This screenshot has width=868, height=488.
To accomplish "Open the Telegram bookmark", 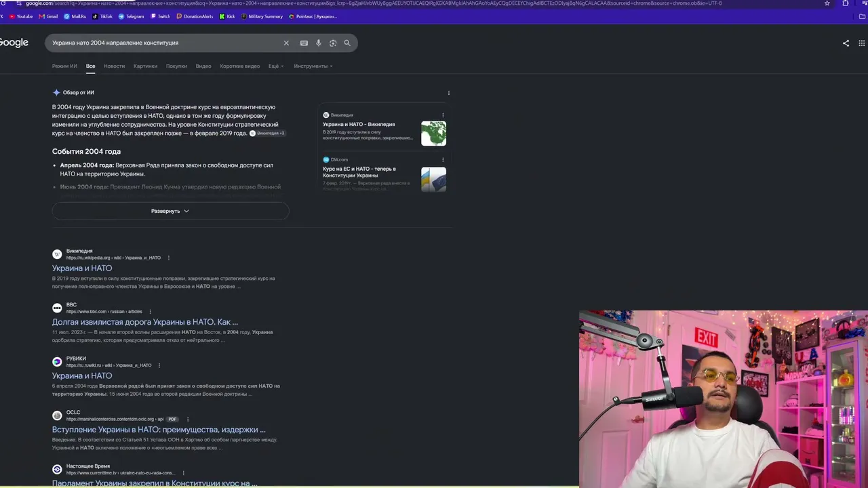I will point(132,16).
